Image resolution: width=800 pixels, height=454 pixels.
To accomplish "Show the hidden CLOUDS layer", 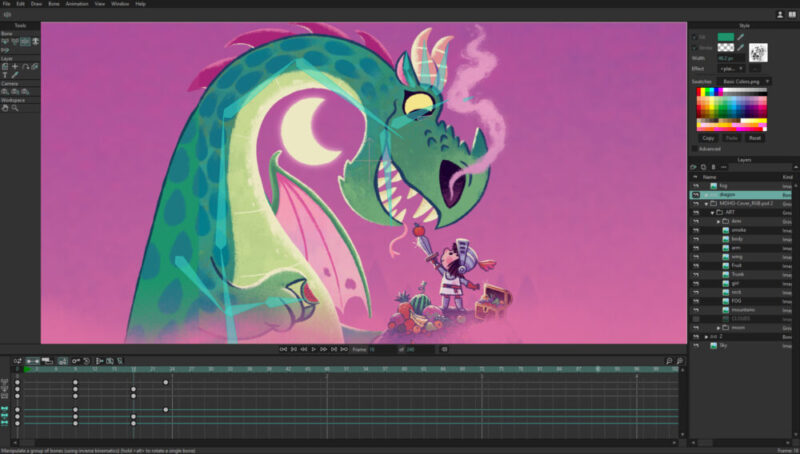I will (x=696, y=319).
